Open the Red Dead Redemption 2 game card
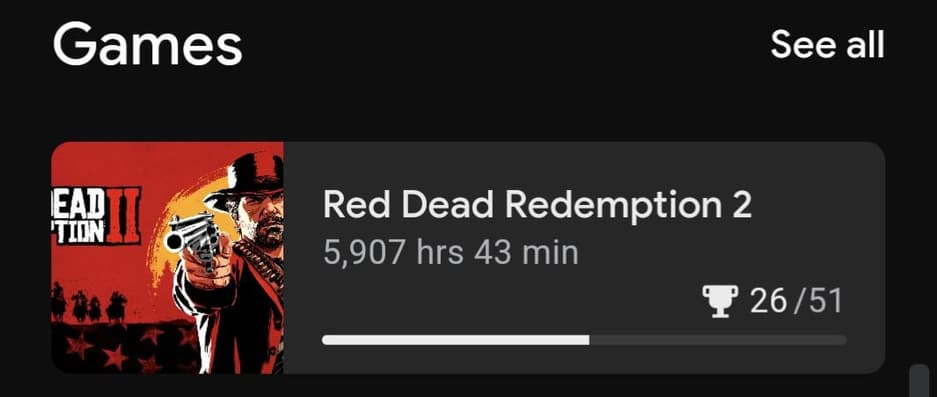Image resolution: width=937 pixels, height=397 pixels. [x=468, y=258]
